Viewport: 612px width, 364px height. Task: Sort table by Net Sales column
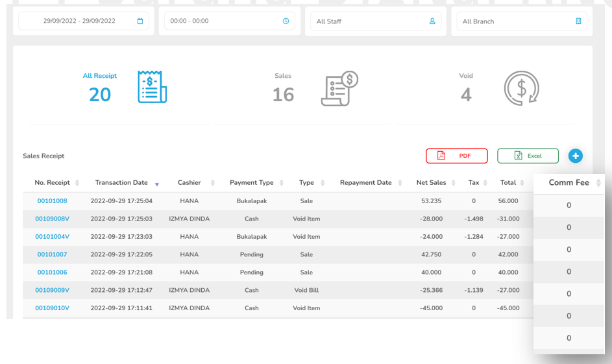431,183
